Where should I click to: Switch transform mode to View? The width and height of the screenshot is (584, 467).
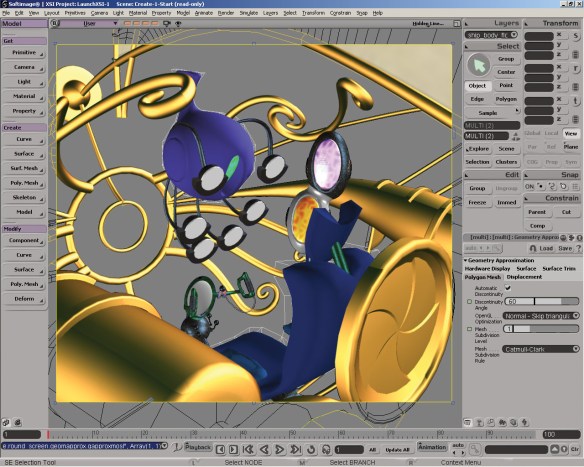(571, 133)
